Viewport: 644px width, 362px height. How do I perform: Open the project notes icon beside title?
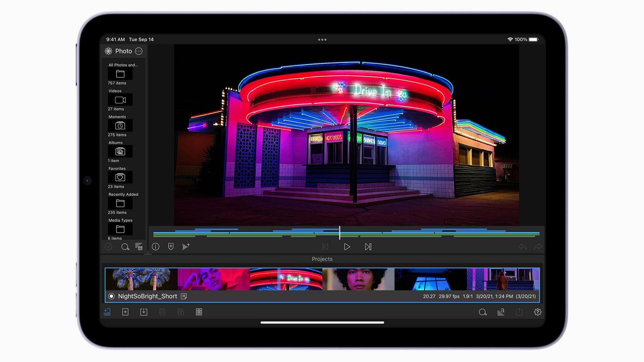point(184,296)
